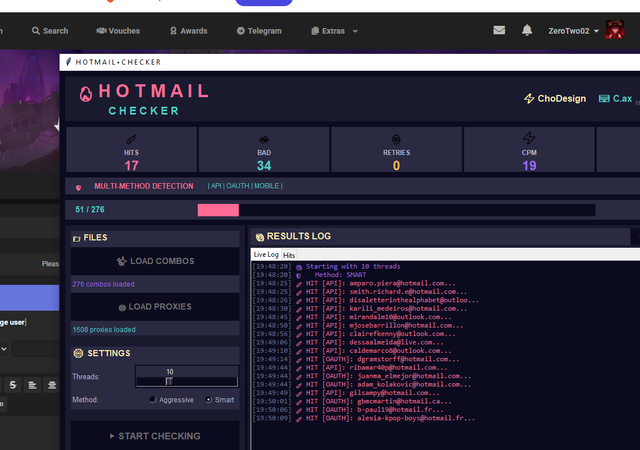640x450 pixels.
Task: Click the 'Method: SMART' log line
Action: tap(340, 275)
